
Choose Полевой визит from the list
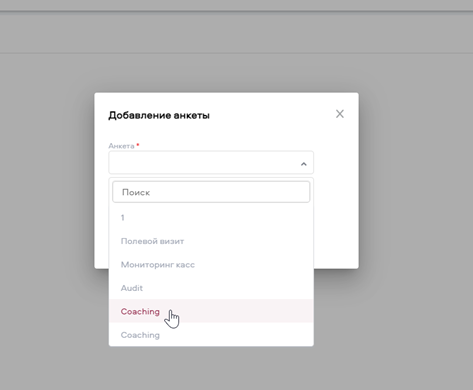[x=211, y=241]
